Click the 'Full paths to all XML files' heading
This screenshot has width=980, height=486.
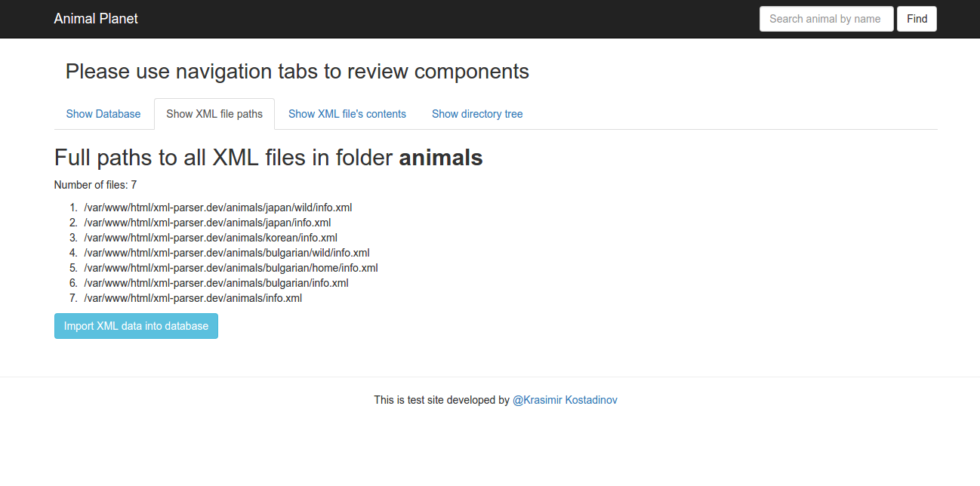tap(268, 158)
